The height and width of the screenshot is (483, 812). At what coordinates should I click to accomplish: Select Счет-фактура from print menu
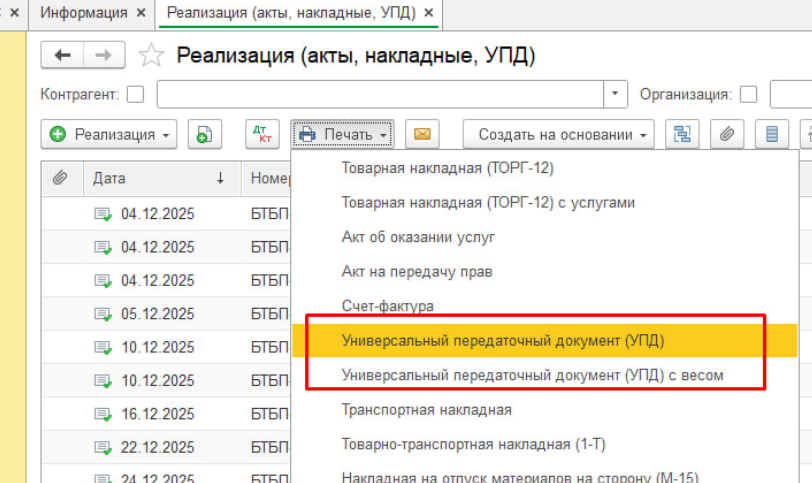pos(387,305)
